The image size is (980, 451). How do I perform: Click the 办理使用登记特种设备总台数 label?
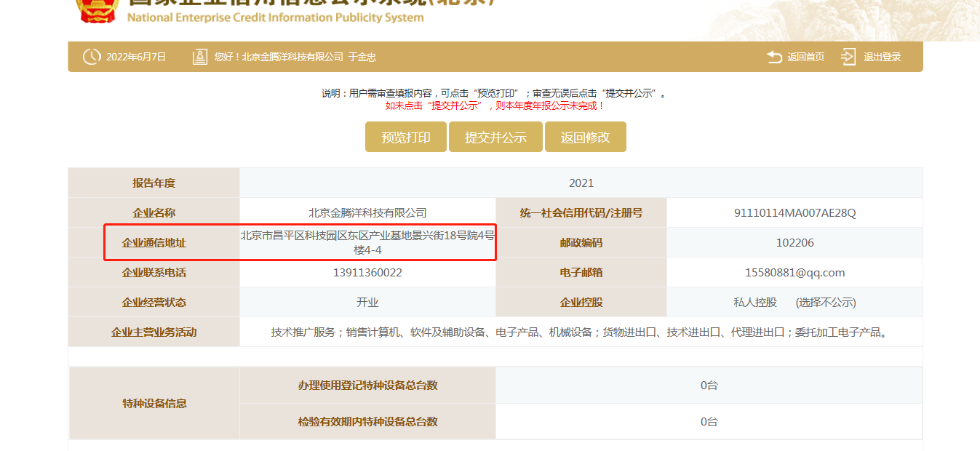click(x=367, y=386)
